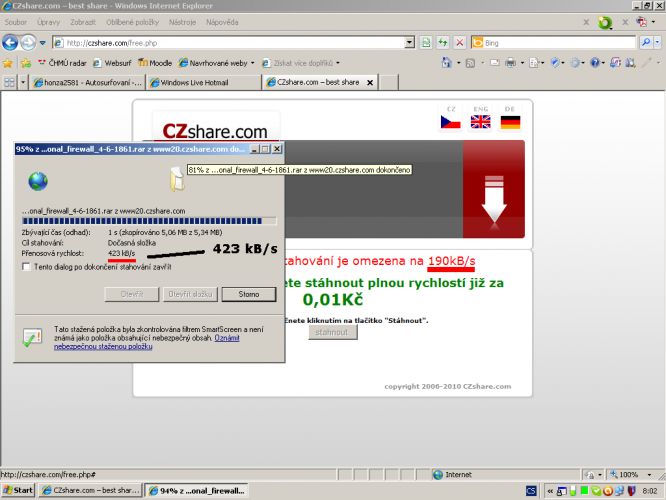The width and height of the screenshot is (666, 500).
Task: Click the Compatibility View page icon
Action: point(426,42)
